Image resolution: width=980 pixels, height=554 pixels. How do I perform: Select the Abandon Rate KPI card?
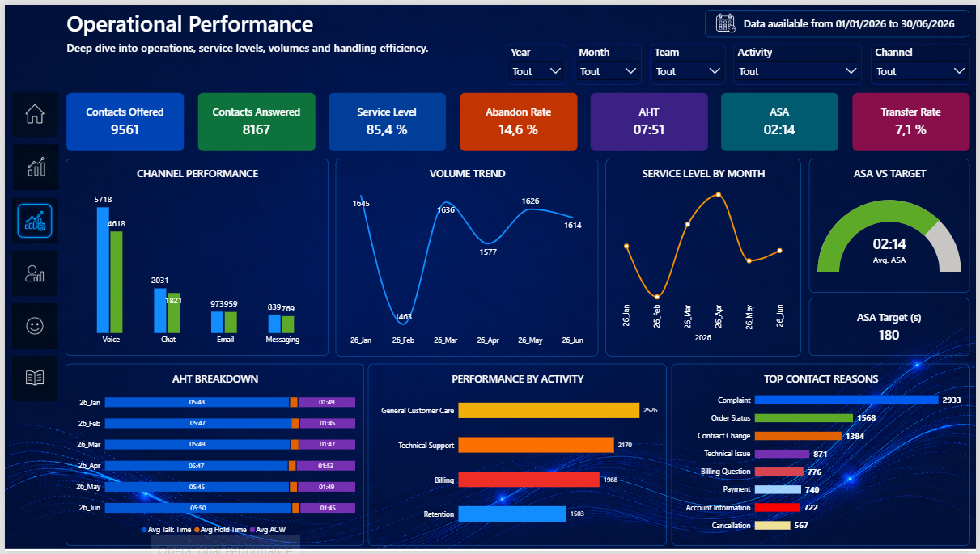click(x=518, y=122)
